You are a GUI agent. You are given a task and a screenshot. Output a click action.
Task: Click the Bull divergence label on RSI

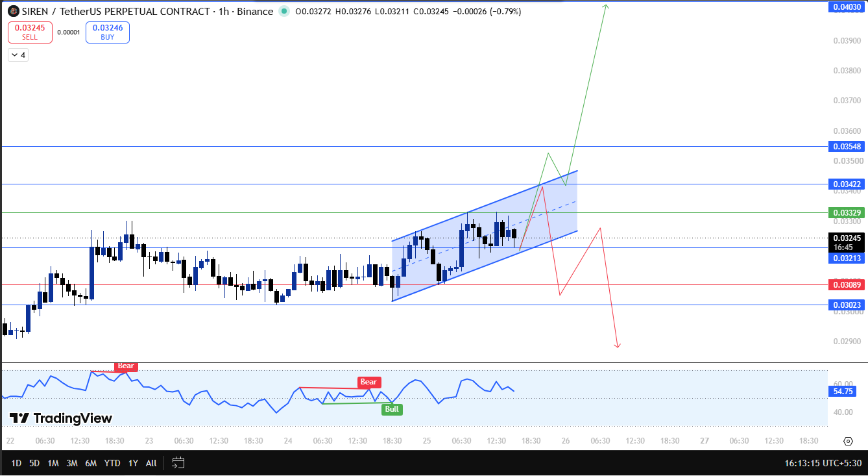pyautogui.click(x=392, y=409)
